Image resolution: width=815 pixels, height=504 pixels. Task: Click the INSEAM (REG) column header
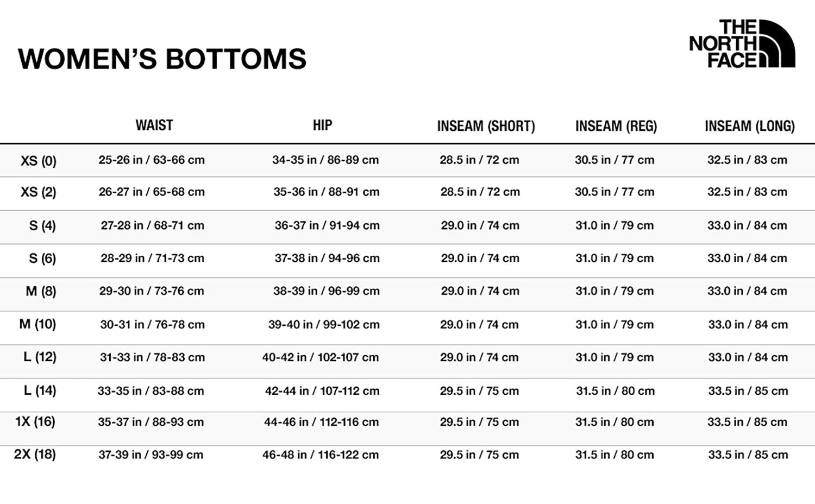pyautogui.click(x=616, y=127)
